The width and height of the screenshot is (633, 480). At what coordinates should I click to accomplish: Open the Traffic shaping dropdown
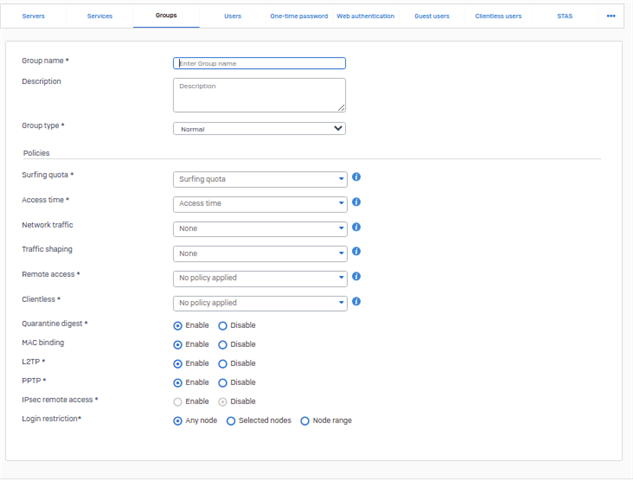[260, 254]
